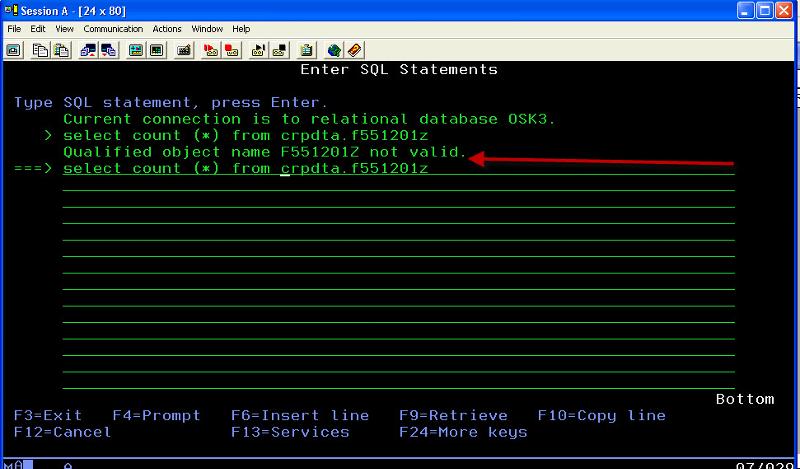This screenshot has width=800, height=469.
Task: Click the Receive File from Host icon
Action: click(x=109, y=50)
